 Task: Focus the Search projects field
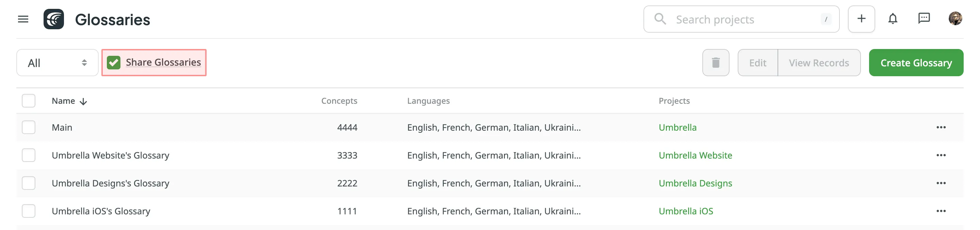(x=742, y=19)
